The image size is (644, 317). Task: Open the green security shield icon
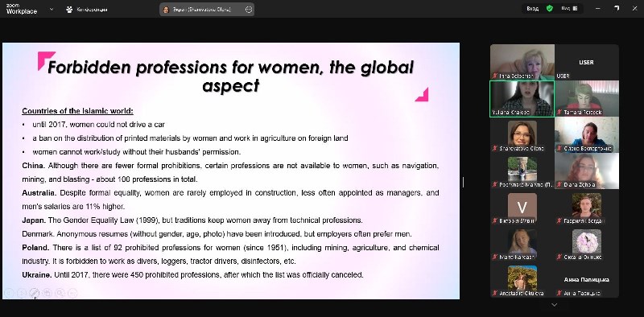pyautogui.click(x=550, y=8)
